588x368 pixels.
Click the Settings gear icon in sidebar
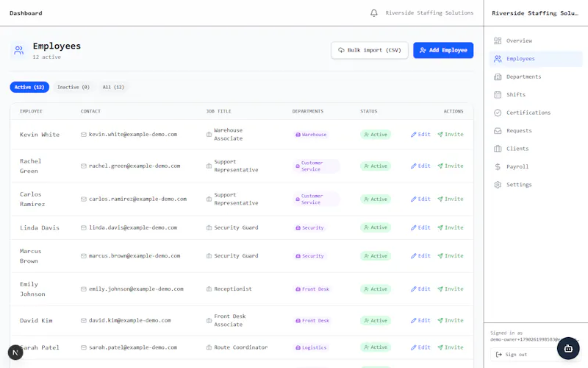tap(498, 185)
